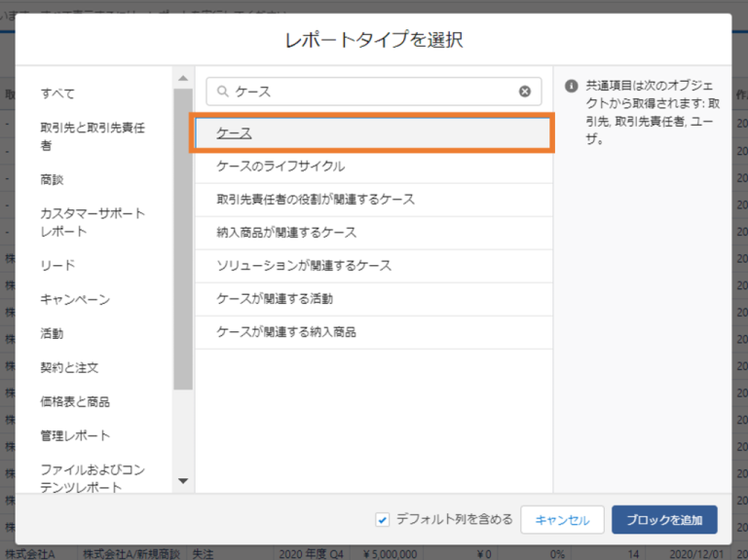This screenshot has height=560, width=748.
Task: Select the 取引先と取引先責任者 category
Action: coord(93,136)
